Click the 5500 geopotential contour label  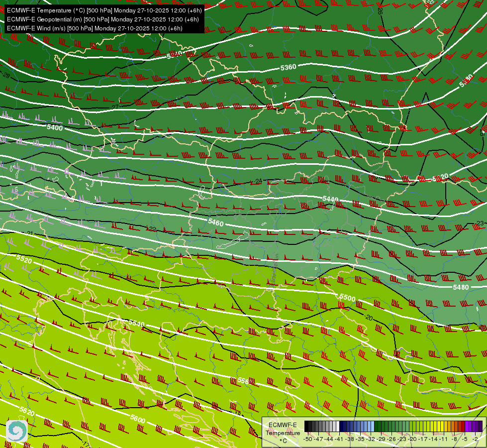[x=347, y=298]
